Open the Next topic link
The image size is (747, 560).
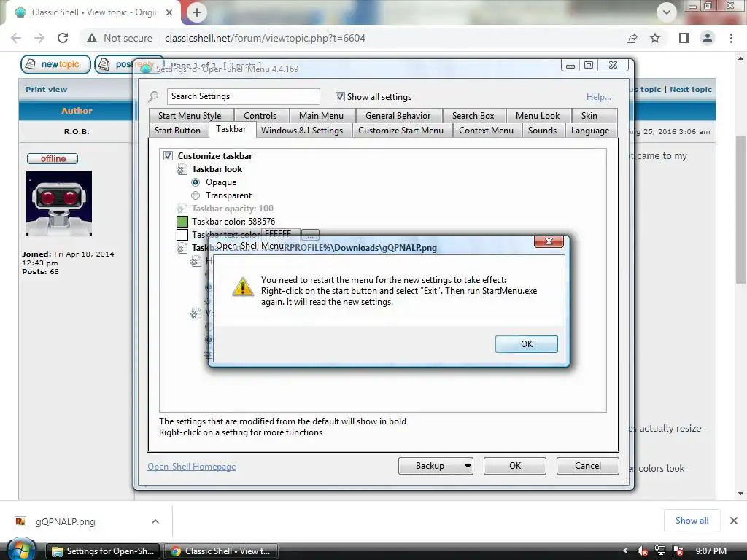(x=690, y=90)
